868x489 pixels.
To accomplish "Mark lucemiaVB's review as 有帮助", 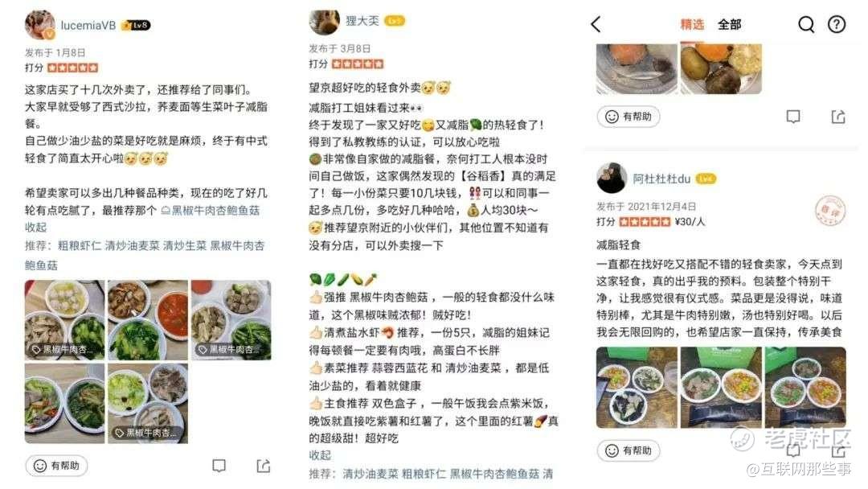I will 56,466.
